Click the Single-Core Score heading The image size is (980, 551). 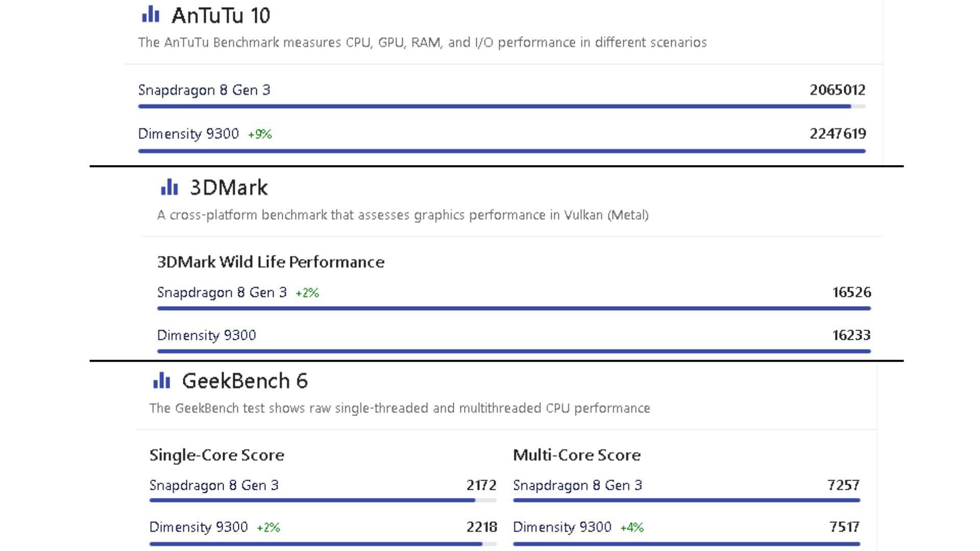click(x=216, y=455)
